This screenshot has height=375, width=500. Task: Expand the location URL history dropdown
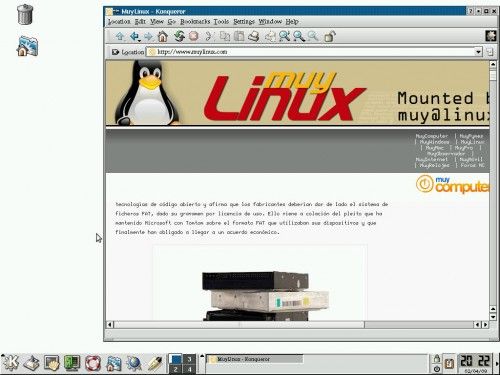coord(478,52)
